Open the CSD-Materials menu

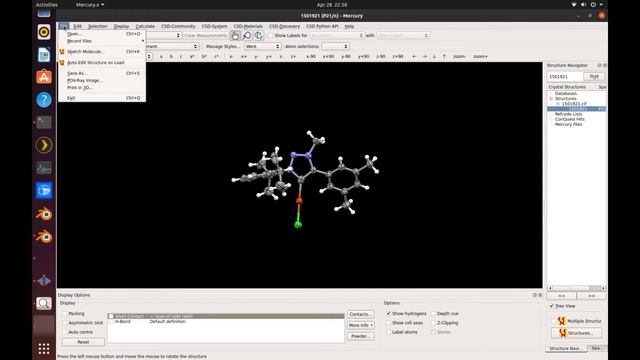[x=248, y=26]
